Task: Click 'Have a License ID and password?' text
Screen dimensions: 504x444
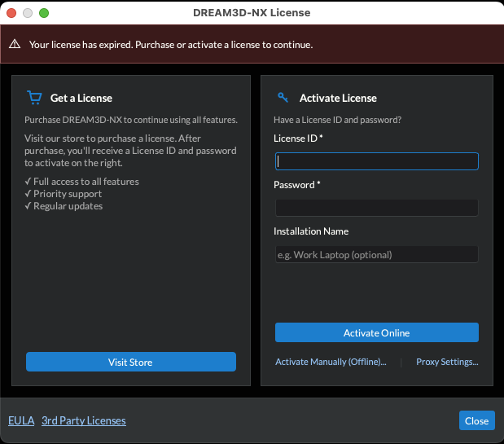Action: point(338,120)
